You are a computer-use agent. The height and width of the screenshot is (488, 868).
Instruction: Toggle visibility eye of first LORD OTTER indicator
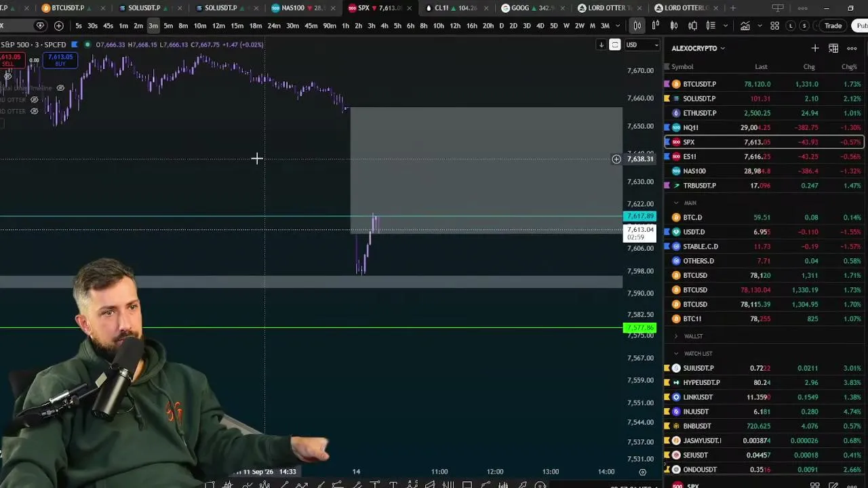click(x=35, y=100)
